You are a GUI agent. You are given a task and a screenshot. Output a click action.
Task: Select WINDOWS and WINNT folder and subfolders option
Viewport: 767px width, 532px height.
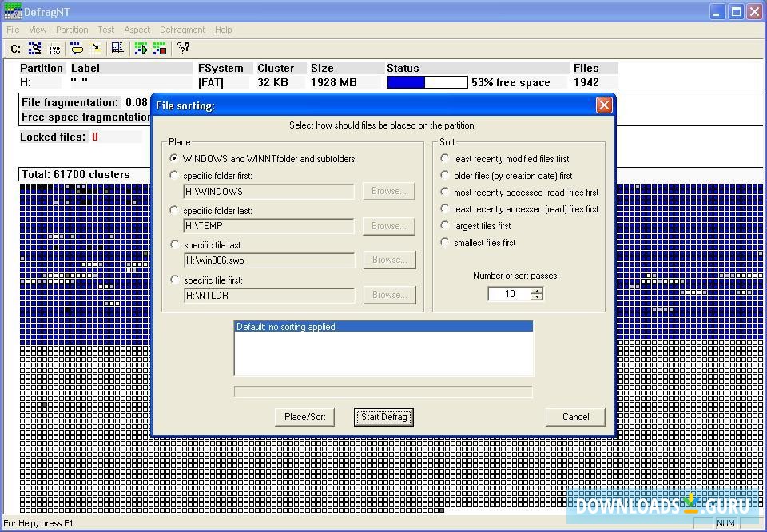click(x=173, y=158)
